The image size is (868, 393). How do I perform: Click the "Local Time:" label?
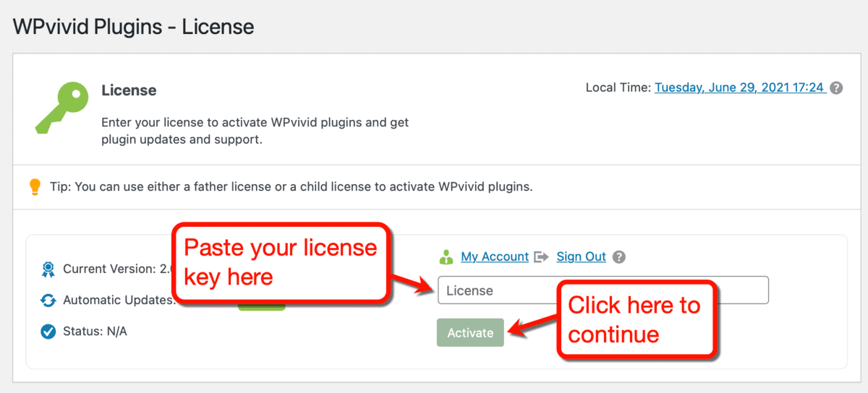point(618,87)
